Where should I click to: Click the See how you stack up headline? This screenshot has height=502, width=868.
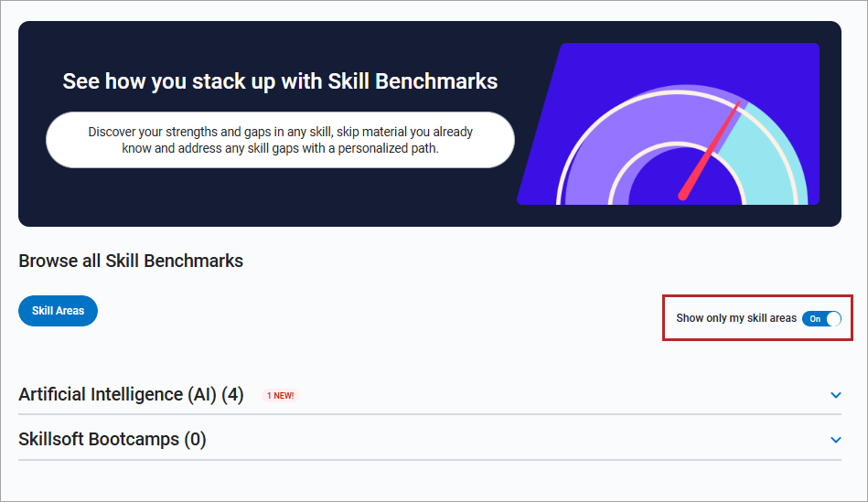click(280, 81)
